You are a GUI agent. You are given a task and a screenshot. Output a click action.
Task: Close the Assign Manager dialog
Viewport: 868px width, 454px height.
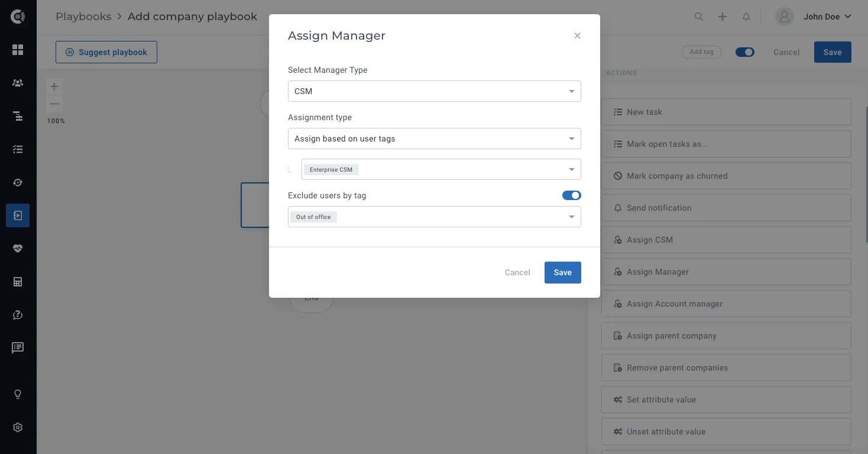578,36
